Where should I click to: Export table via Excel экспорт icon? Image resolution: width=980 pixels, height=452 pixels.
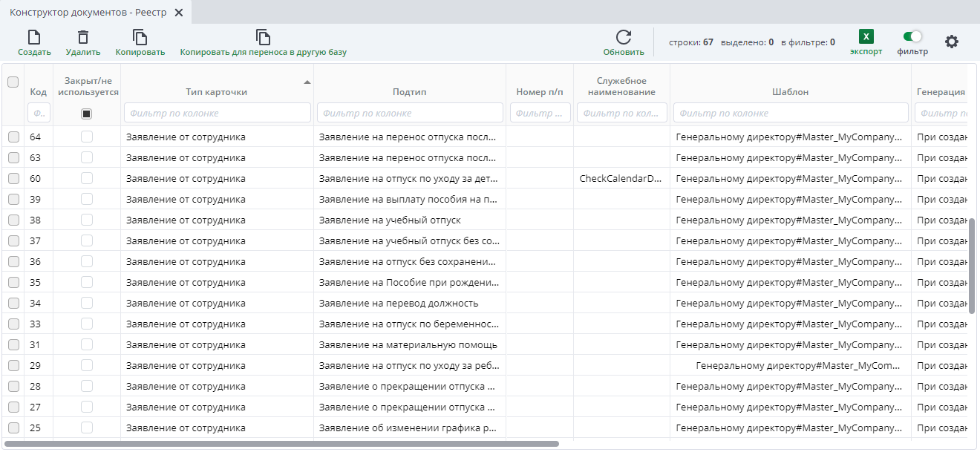[x=866, y=37]
